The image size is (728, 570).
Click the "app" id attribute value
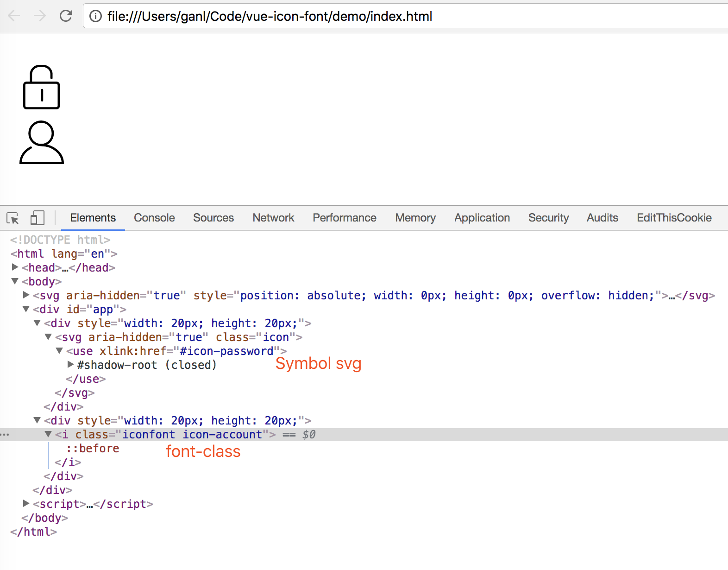tap(103, 309)
